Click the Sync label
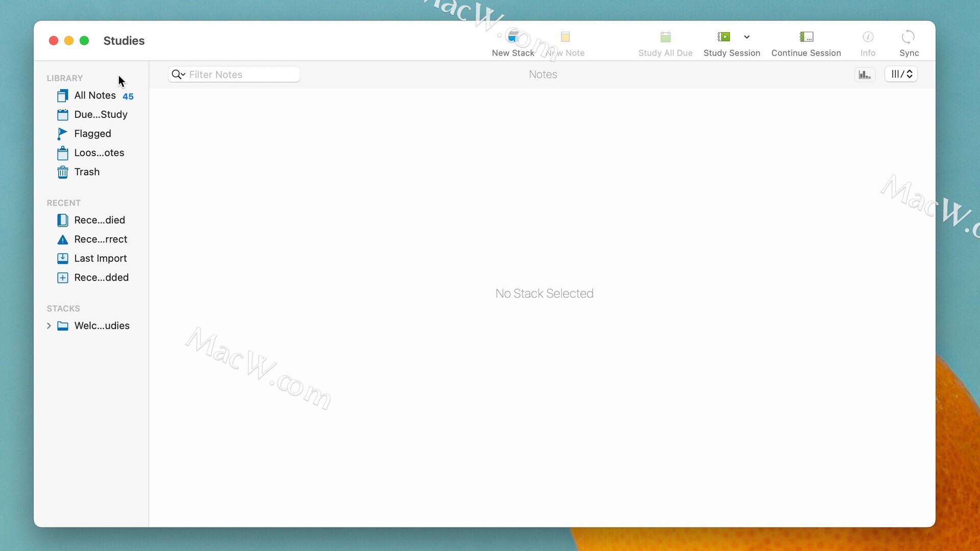This screenshot has height=551, width=980. (x=909, y=53)
